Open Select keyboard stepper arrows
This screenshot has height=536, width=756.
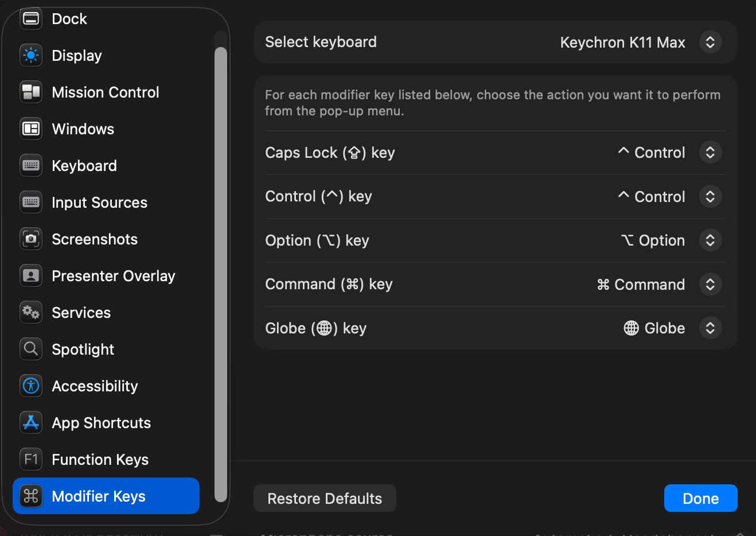coord(710,42)
